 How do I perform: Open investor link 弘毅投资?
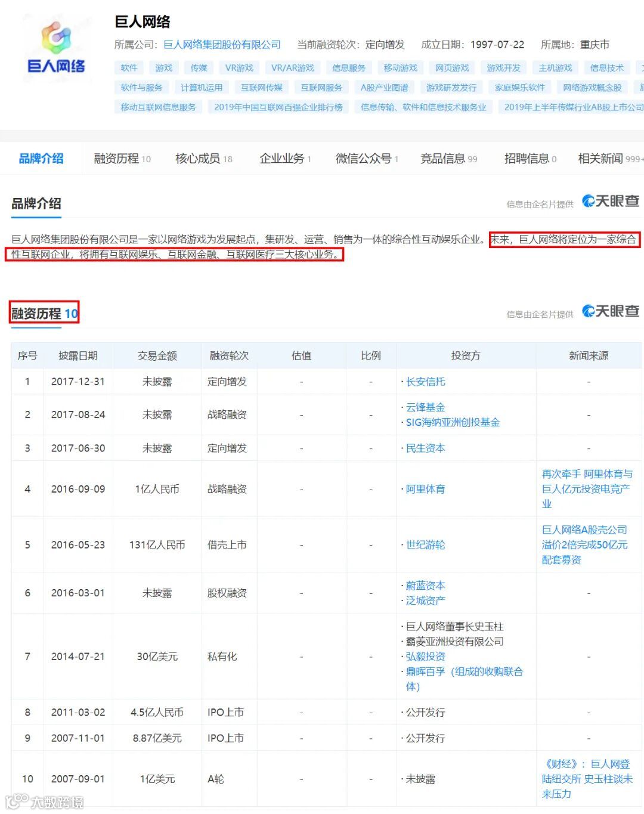[426, 657]
